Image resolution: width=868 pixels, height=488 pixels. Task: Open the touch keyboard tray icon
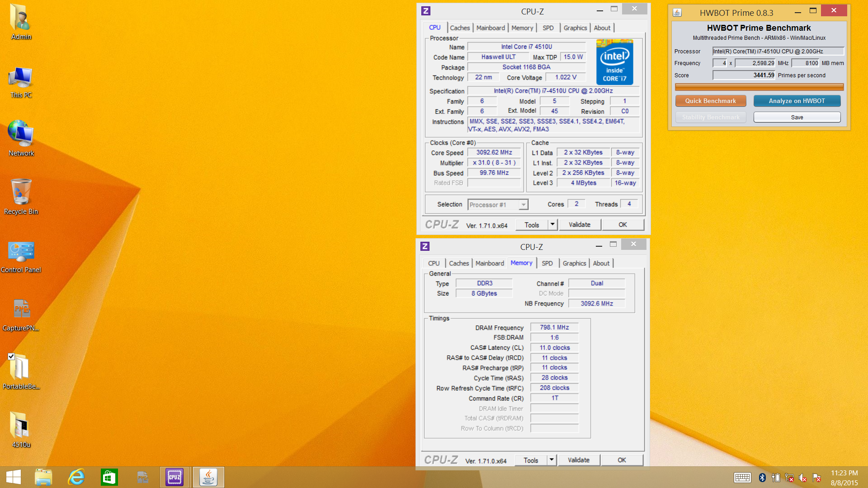pyautogui.click(x=742, y=478)
